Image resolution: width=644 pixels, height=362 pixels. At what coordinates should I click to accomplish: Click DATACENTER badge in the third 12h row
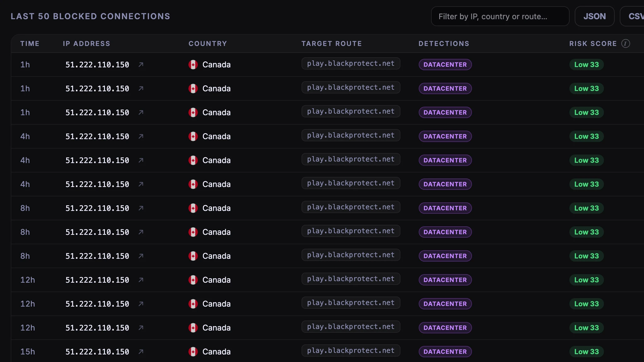click(445, 328)
